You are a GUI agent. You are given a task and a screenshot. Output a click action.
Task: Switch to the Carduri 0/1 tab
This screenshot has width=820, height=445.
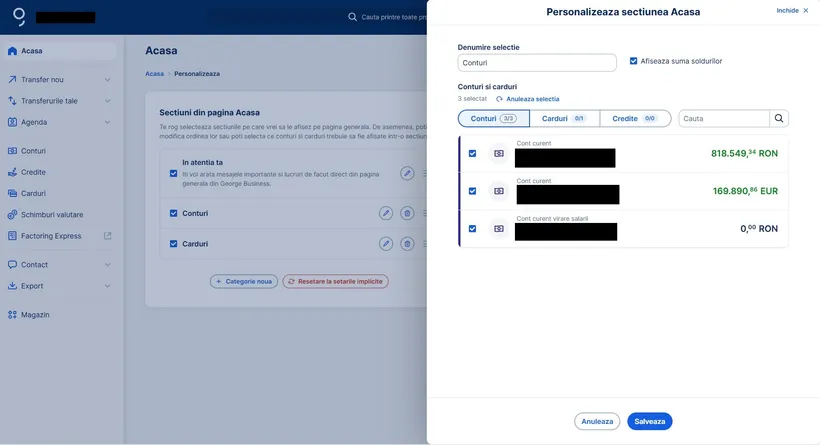pyautogui.click(x=564, y=118)
